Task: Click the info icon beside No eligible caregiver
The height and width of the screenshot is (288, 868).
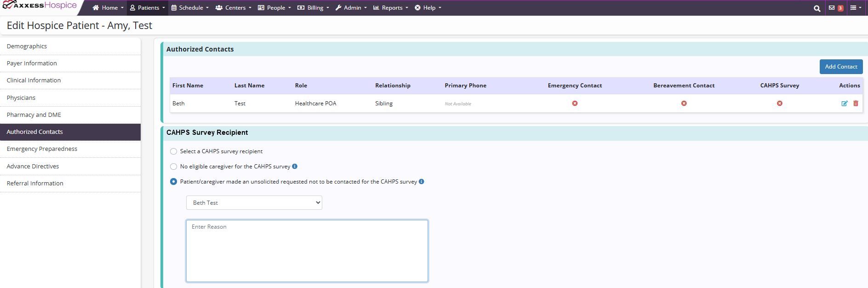Action: click(295, 167)
